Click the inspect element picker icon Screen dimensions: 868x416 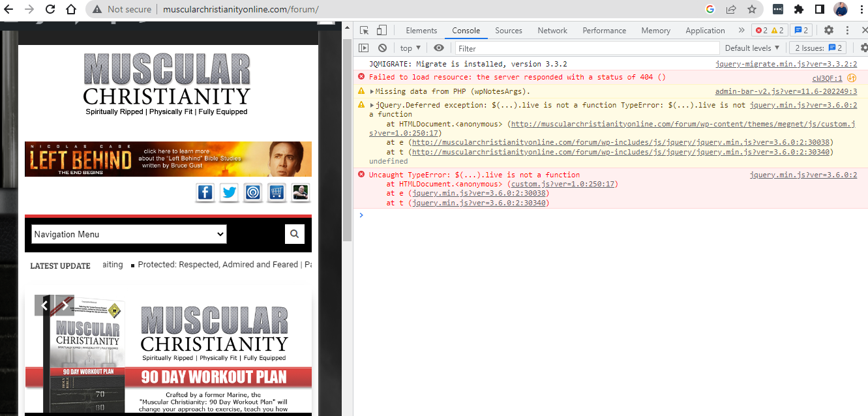pyautogui.click(x=365, y=31)
